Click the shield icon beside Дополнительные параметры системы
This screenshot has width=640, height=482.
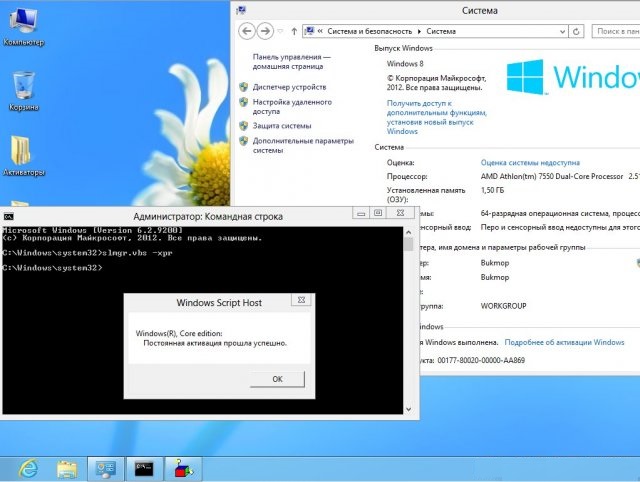[244, 141]
